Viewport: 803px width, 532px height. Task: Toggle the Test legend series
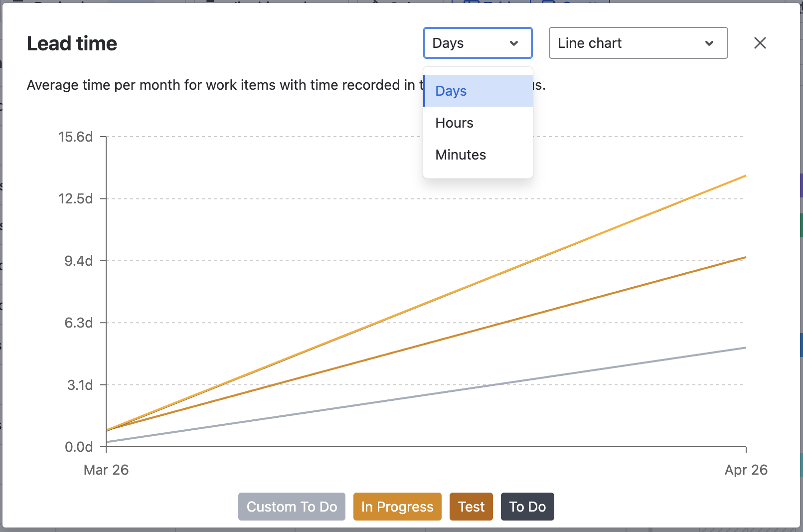pos(471,507)
